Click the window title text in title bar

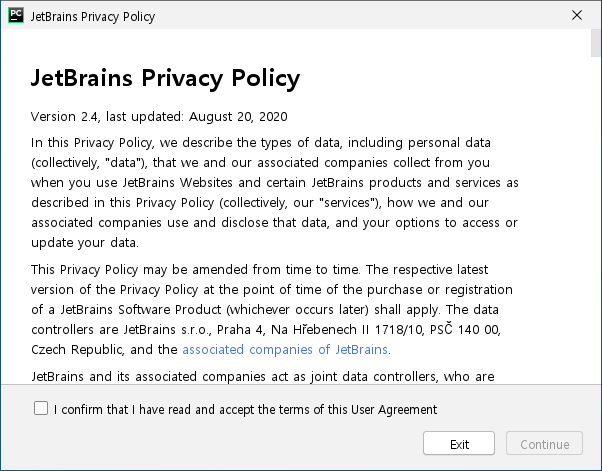93,17
